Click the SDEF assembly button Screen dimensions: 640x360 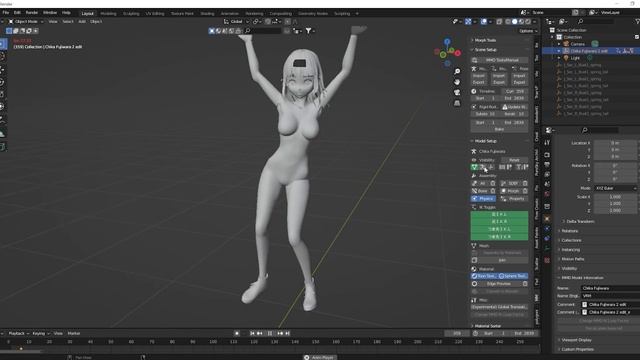click(510, 183)
